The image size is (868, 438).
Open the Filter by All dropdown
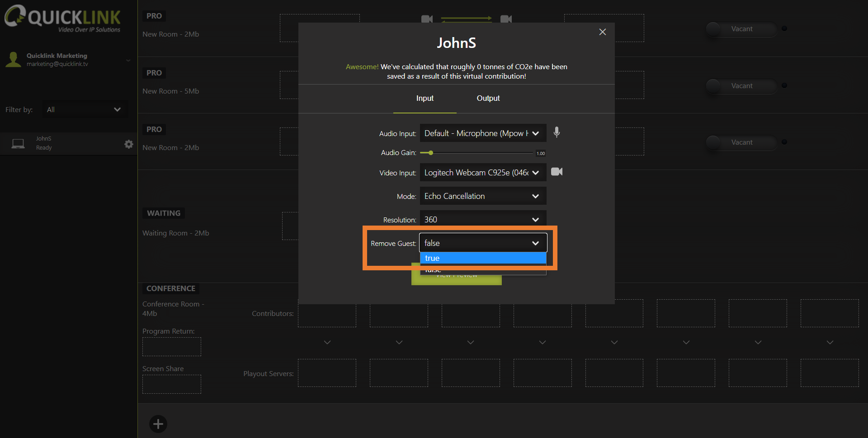pyautogui.click(x=85, y=110)
